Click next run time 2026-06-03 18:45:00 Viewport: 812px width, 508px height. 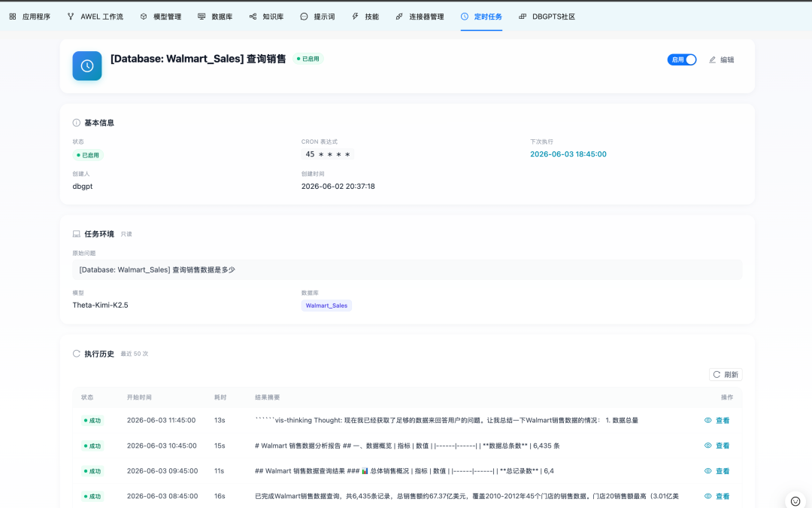[568, 154]
